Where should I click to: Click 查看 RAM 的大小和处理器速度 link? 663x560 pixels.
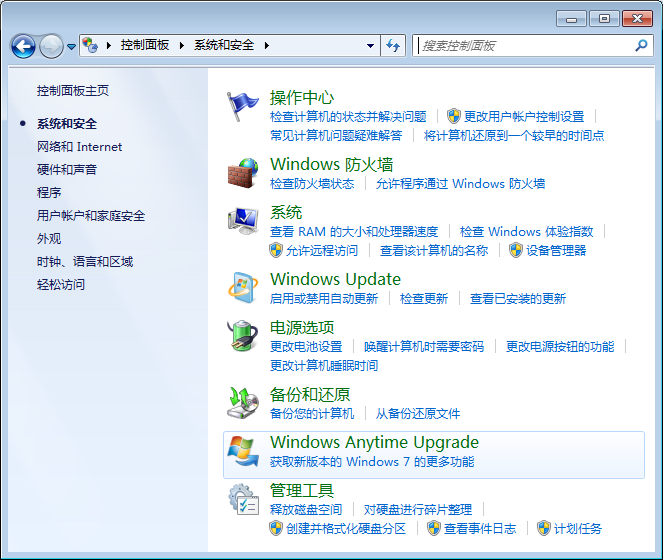354,231
